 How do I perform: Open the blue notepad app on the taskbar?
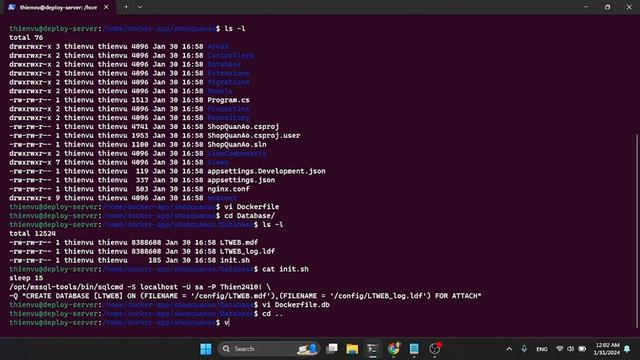point(414,349)
